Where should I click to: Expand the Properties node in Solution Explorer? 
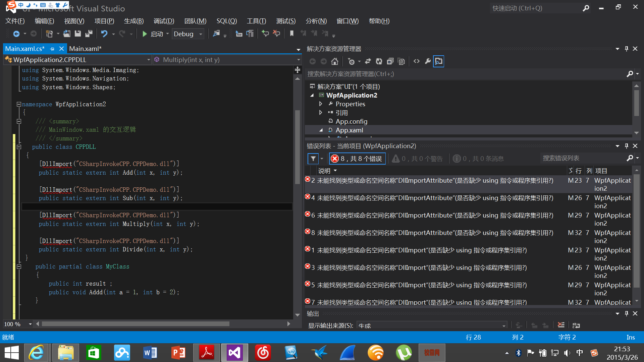[x=321, y=104]
